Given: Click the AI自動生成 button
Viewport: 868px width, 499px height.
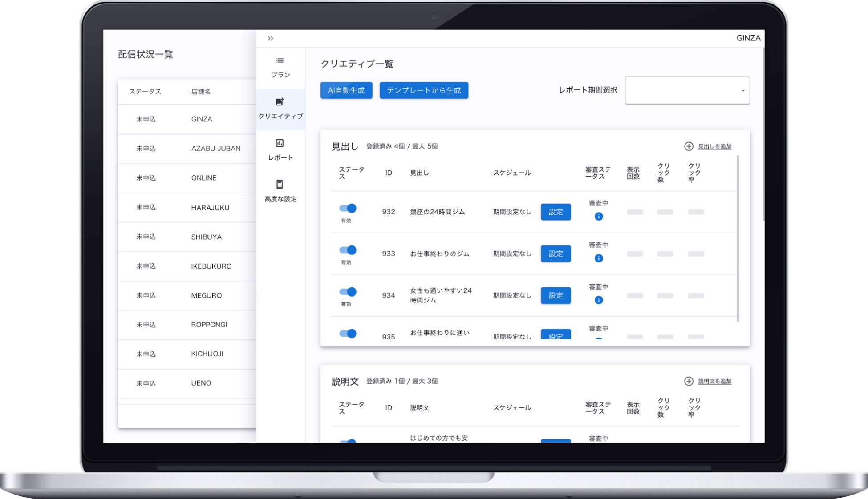Looking at the screenshot, I should (x=346, y=90).
